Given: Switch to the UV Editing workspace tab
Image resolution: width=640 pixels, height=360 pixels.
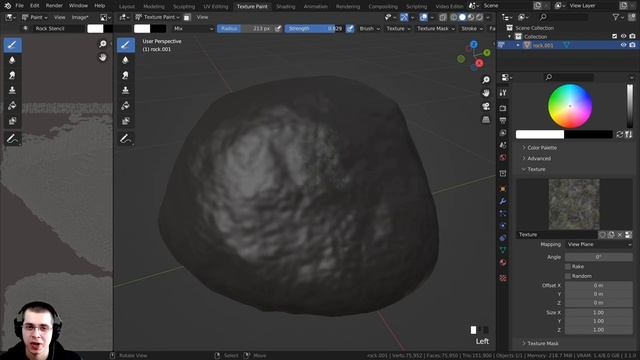Looking at the screenshot, I should coord(216,7).
